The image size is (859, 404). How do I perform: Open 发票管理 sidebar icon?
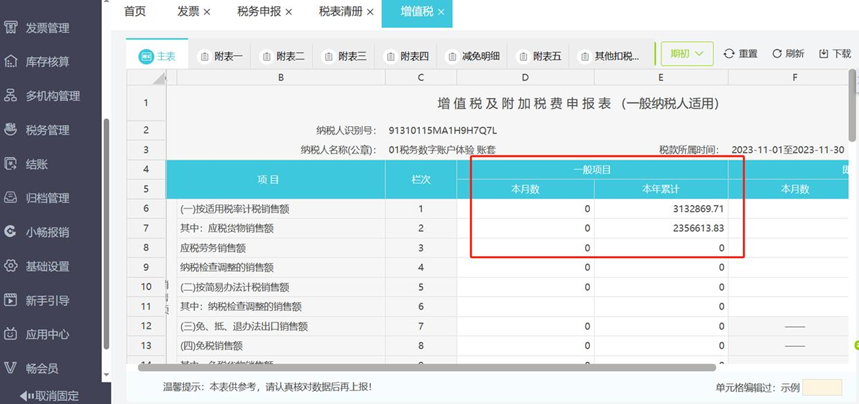click(10, 28)
